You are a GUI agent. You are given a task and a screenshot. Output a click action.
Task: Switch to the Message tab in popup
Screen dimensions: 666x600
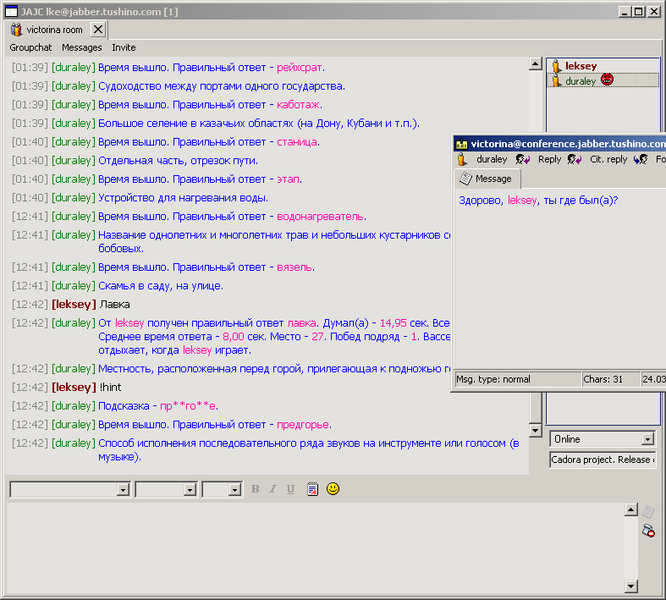(486, 179)
